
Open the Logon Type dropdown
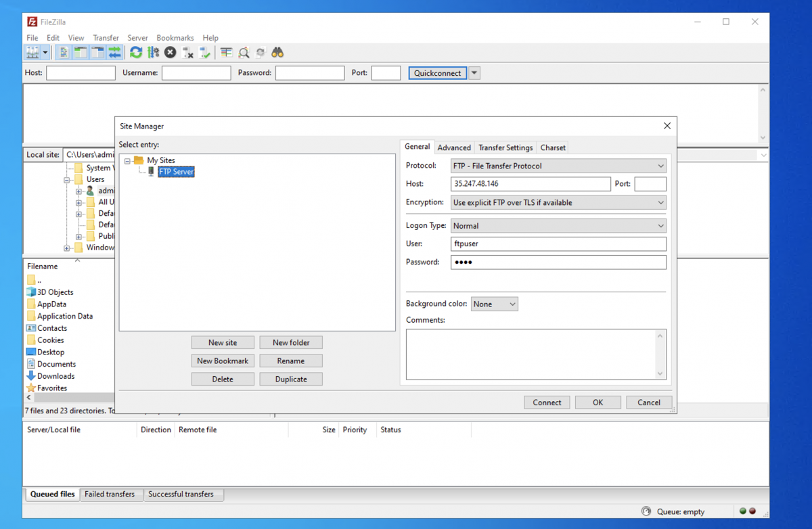pos(558,226)
